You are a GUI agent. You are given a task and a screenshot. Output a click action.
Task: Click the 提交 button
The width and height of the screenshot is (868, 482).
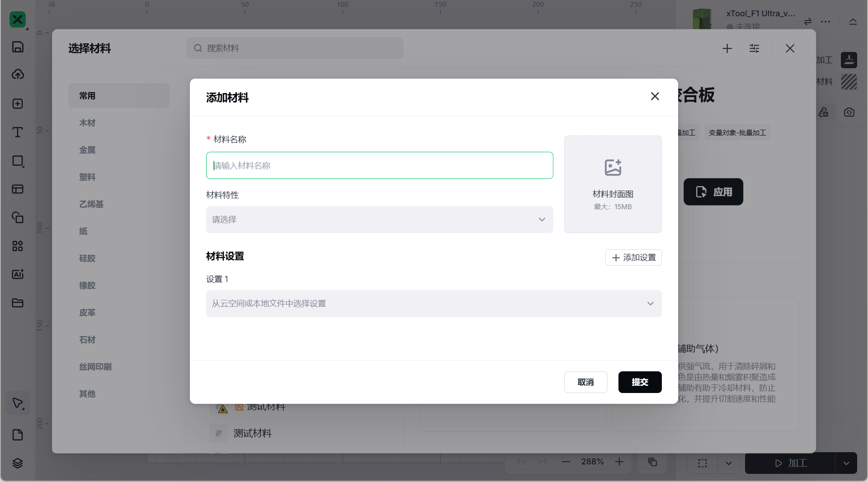[640, 382]
